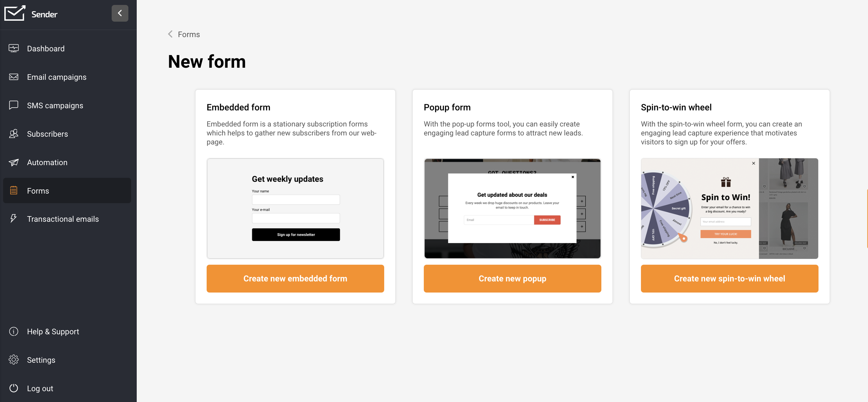This screenshot has width=868, height=402.
Task: Create new popup form button
Action: point(512,279)
